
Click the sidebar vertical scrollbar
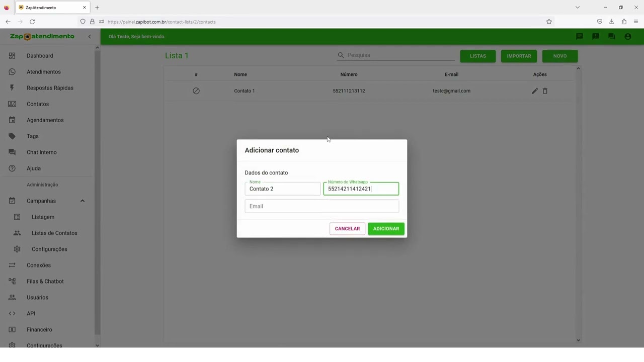coord(97,191)
